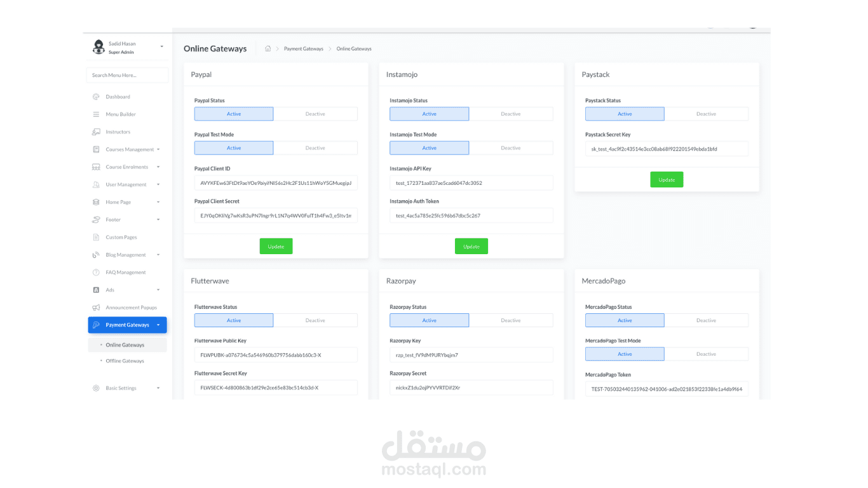Viewport: 868px width, 488px height.
Task: Click the Home Page layers icon
Action: [x=96, y=202]
